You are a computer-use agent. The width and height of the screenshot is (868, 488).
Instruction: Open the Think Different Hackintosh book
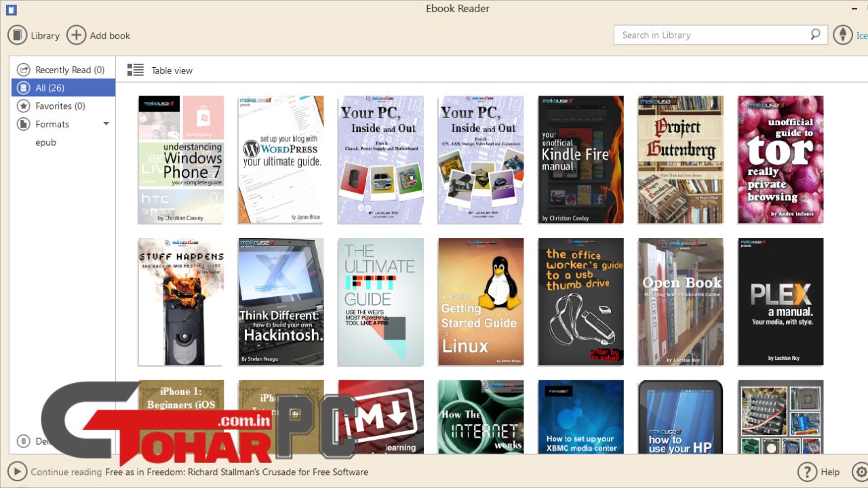point(281,302)
